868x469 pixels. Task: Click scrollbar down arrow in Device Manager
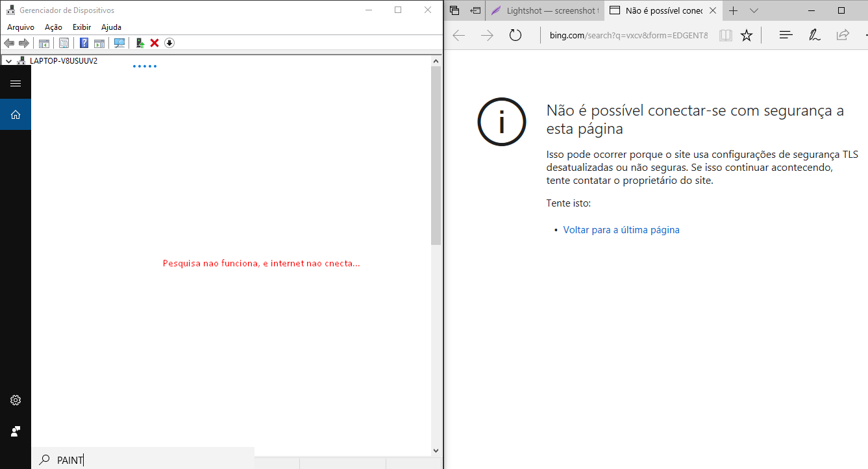(436, 451)
